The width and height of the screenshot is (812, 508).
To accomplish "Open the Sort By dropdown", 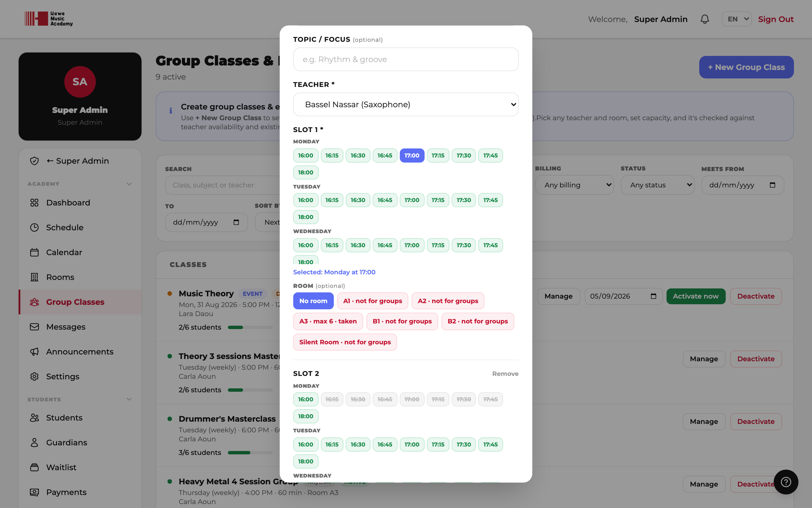I will 267,222.
